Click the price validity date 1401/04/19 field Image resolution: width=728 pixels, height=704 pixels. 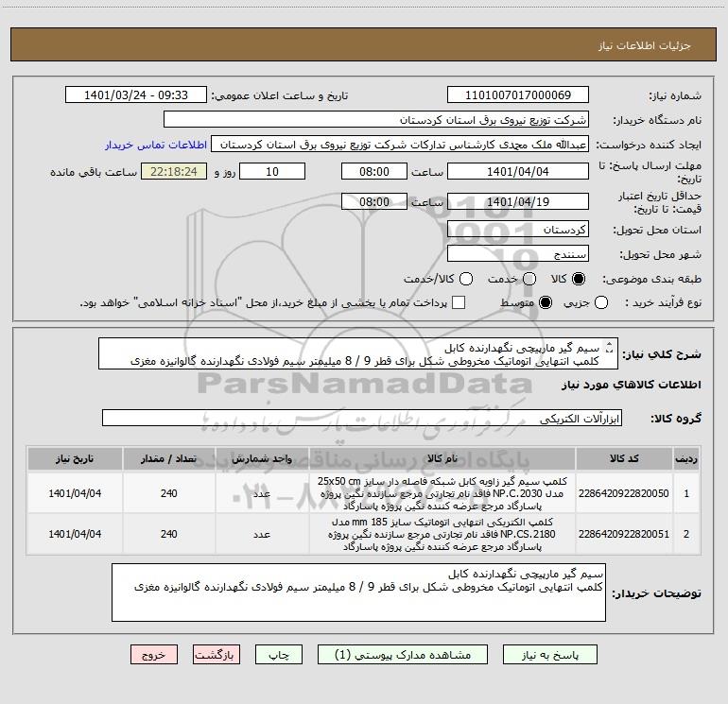(x=518, y=201)
